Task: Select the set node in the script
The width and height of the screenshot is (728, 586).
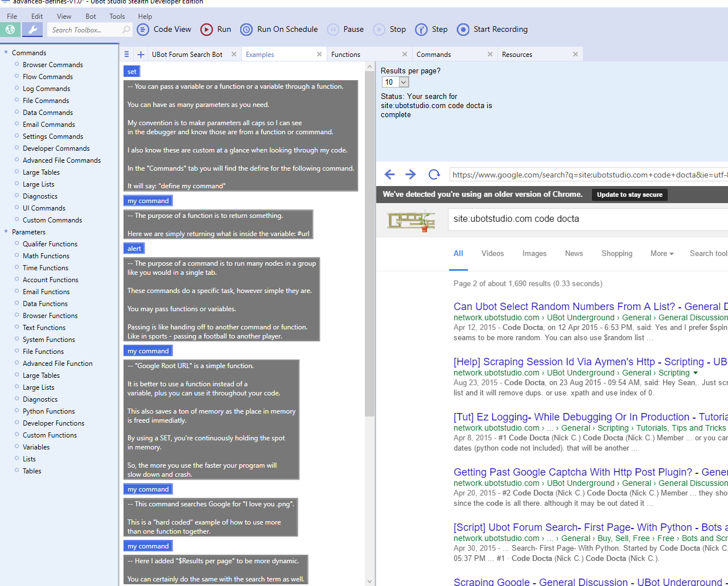Action: point(132,72)
